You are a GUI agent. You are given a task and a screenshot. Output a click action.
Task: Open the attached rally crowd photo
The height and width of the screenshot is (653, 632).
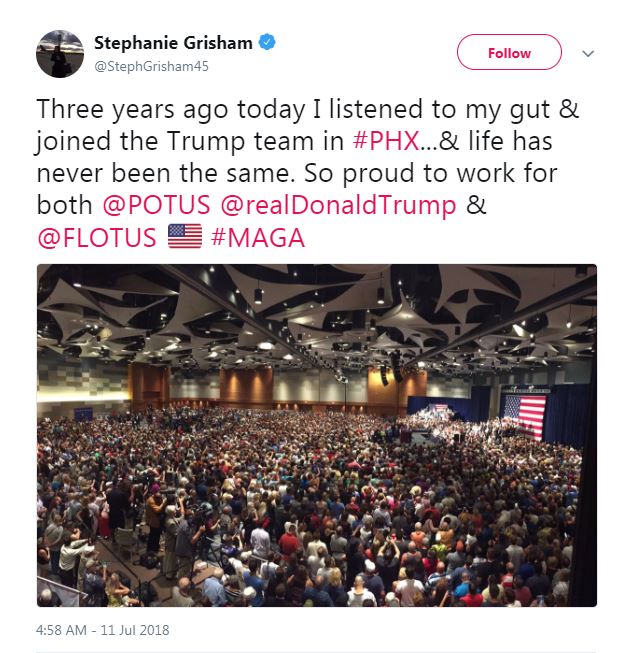click(x=316, y=435)
